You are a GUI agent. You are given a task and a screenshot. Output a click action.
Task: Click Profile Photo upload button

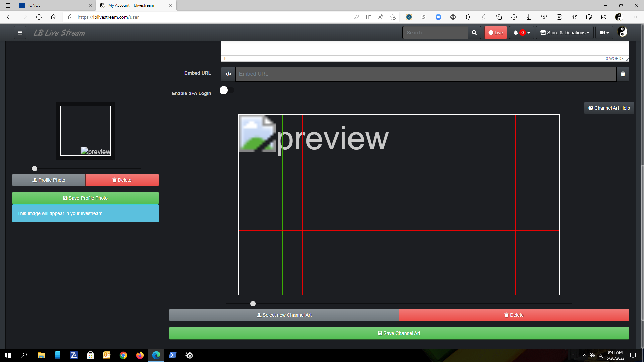point(49,180)
